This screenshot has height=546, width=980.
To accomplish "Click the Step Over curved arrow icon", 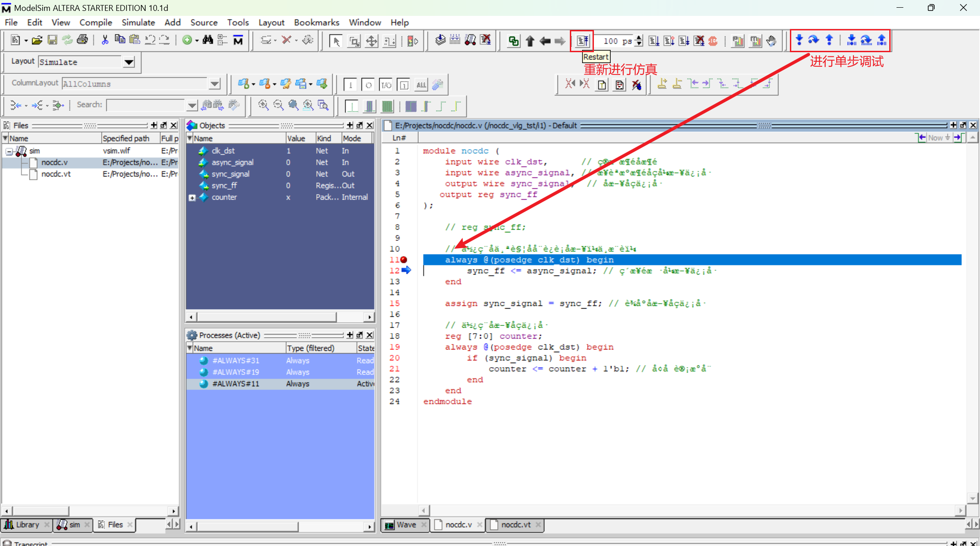I will [x=813, y=40].
